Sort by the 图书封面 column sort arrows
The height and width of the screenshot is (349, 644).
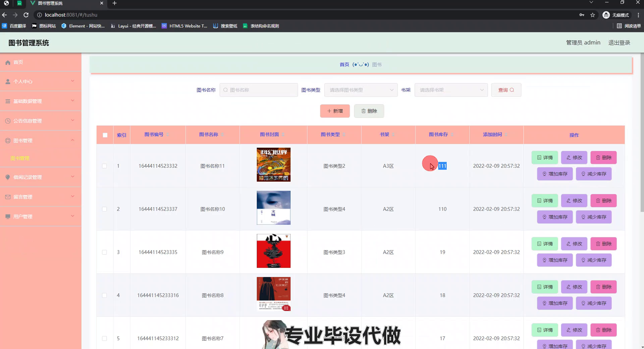tap(283, 135)
